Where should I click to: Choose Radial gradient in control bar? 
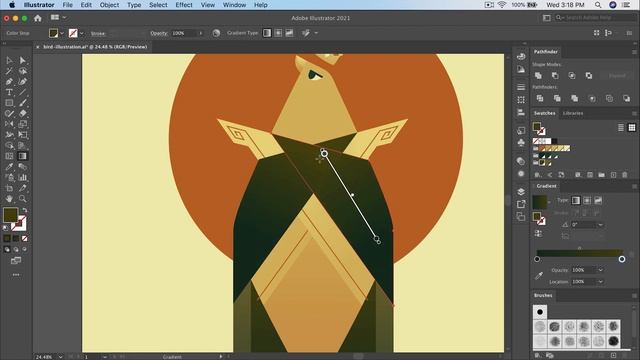[278, 33]
